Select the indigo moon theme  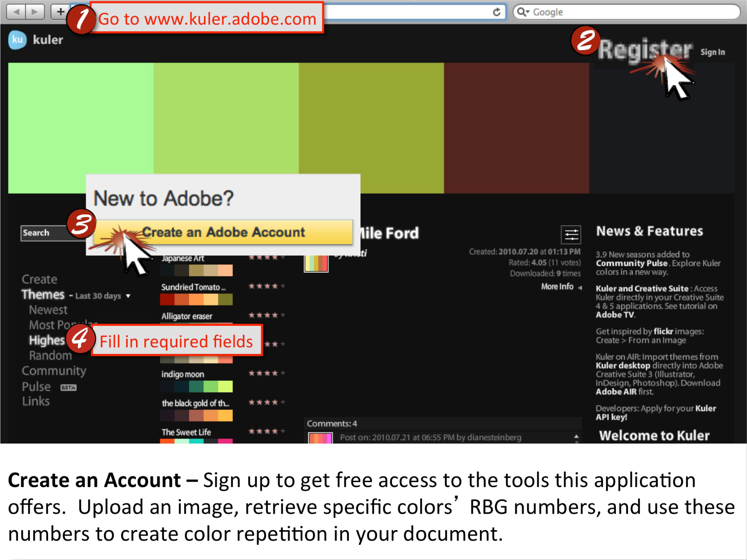(x=182, y=374)
